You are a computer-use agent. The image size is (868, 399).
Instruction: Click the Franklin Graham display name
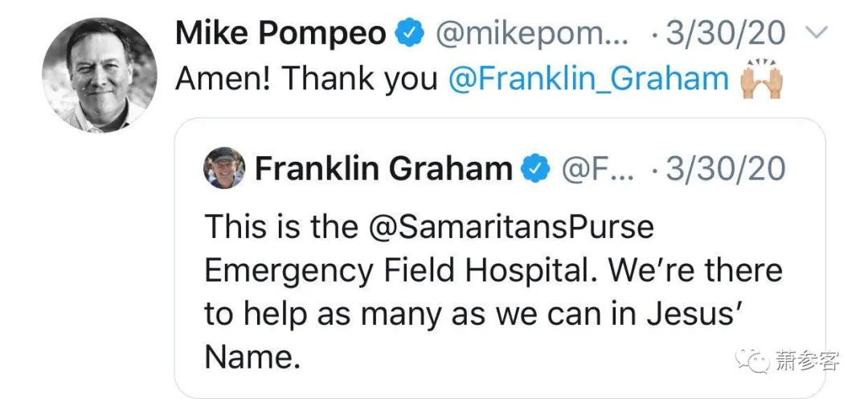383,168
